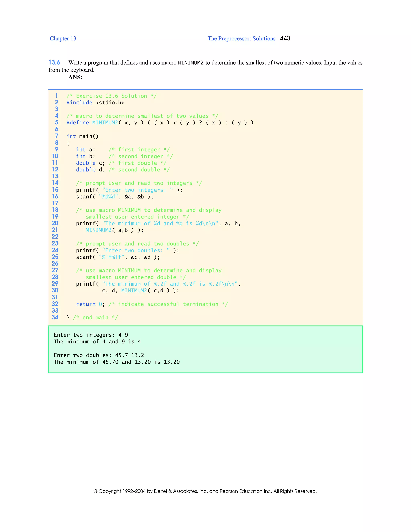Click the 'Enter two integers: ' printf line
This screenshot has width=411, height=532.
pyautogui.click(x=129, y=190)
